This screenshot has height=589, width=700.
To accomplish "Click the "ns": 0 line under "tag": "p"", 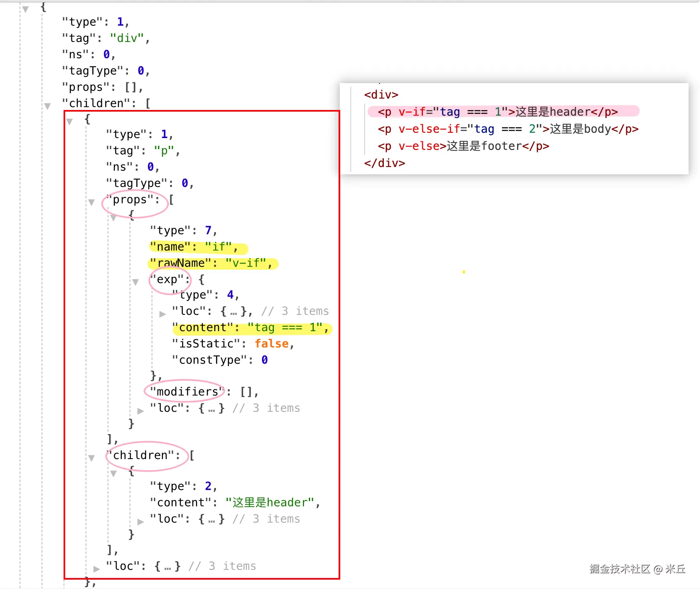I will pyautogui.click(x=133, y=167).
